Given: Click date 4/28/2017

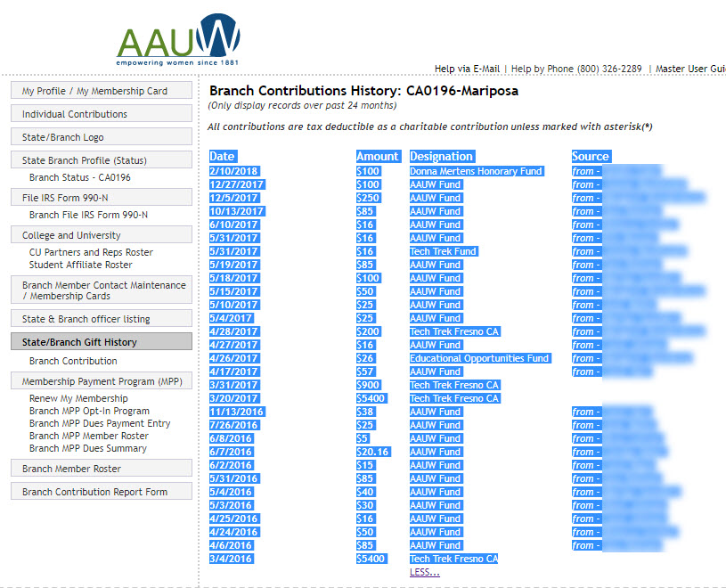Looking at the screenshot, I should [233, 332].
